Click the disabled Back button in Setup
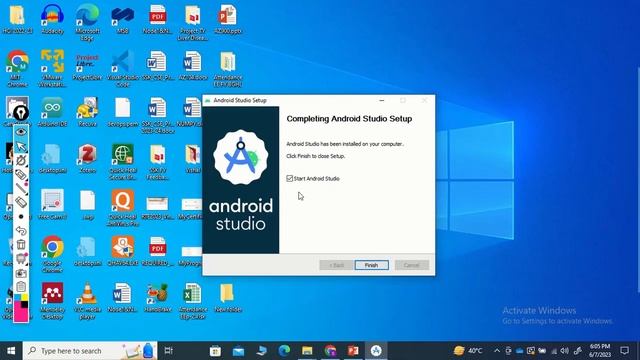The image size is (640, 360). [x=336, y=265]
